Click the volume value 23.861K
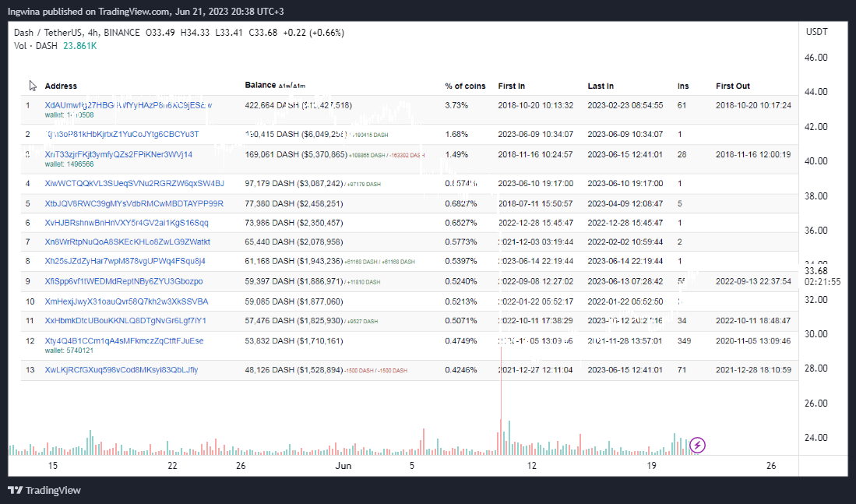The image size is (856, 504). (x=79, y=46)
